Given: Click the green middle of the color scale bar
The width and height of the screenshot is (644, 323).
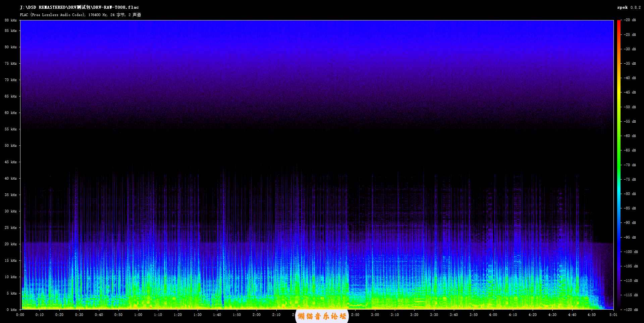Looking at the screenshot, I should tap(619, 157).
